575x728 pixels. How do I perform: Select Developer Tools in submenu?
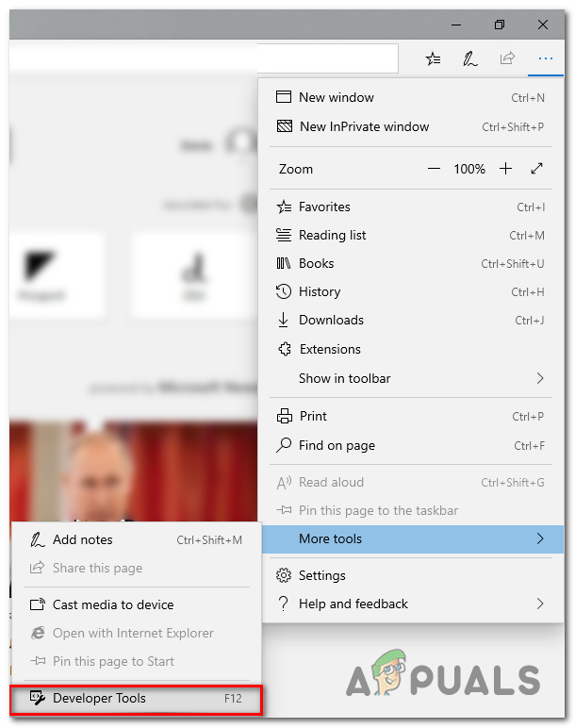[x=137, y=698]
